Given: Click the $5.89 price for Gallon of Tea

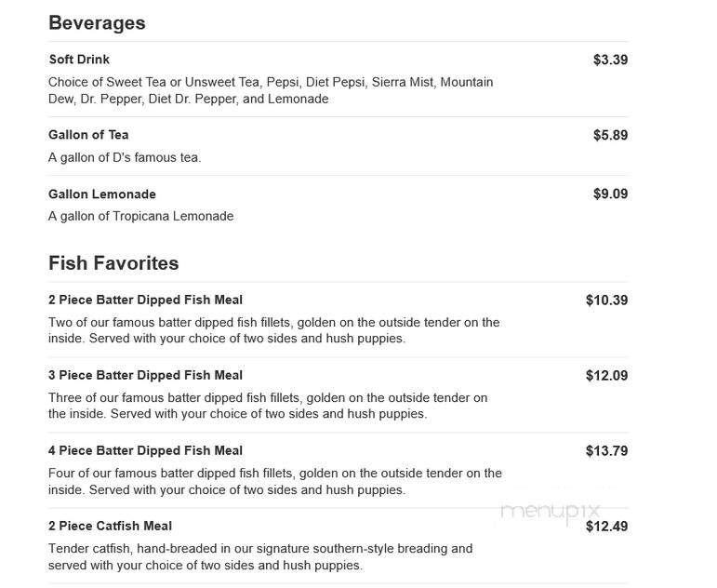Looking at the screenshot, I should [610, 136].
